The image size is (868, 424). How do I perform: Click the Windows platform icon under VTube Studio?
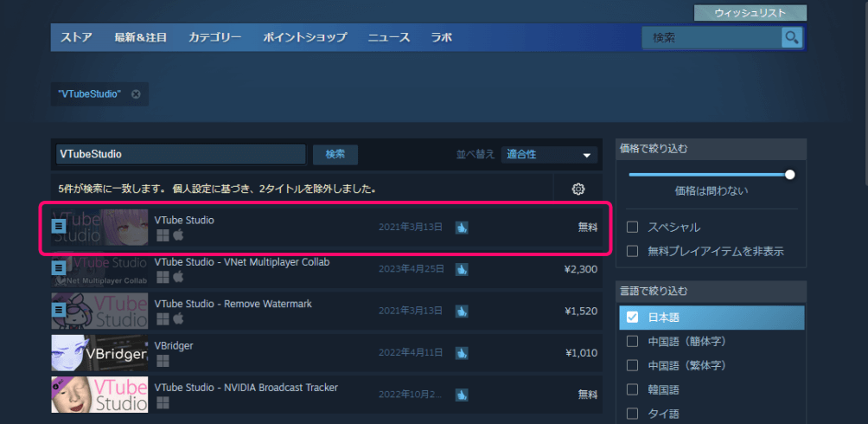[x=163, y=235]
